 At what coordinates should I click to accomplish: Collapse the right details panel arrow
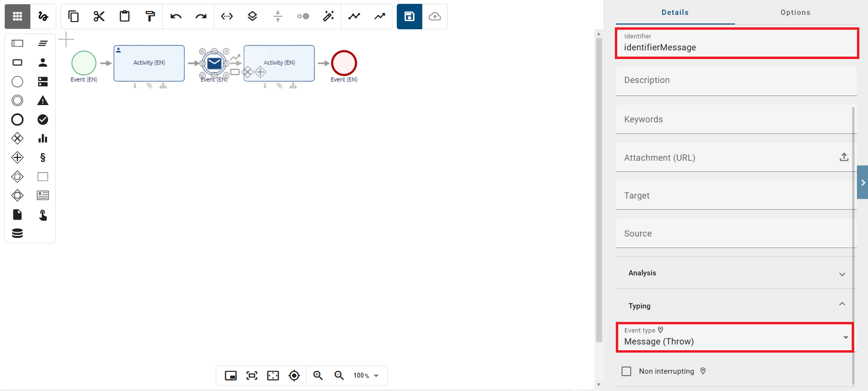[x=863, y=182]
